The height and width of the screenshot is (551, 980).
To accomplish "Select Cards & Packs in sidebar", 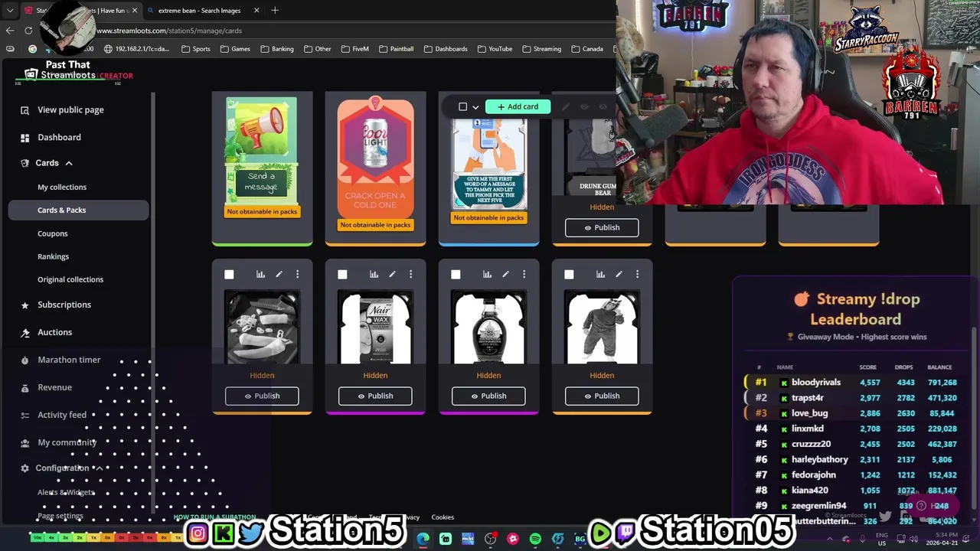I will pyautogui.click(x=78, y=210).
